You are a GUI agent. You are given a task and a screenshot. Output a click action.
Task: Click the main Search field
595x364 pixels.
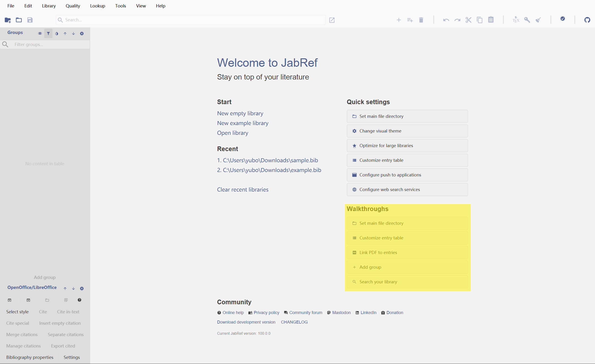point(191,20)
